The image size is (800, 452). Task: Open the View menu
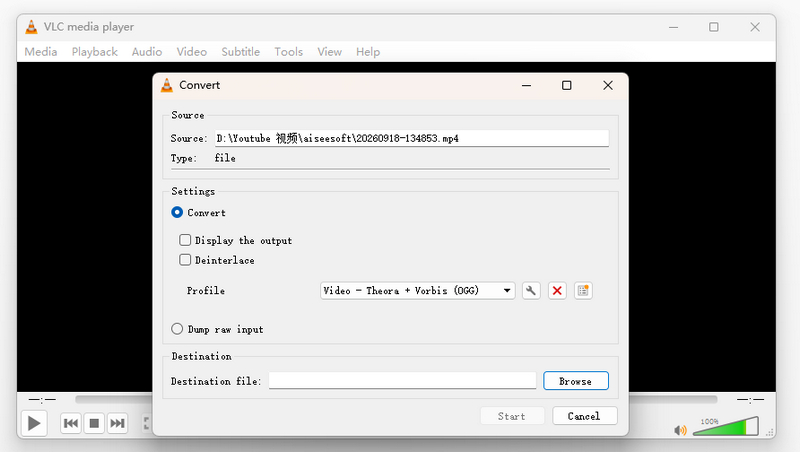330,52
